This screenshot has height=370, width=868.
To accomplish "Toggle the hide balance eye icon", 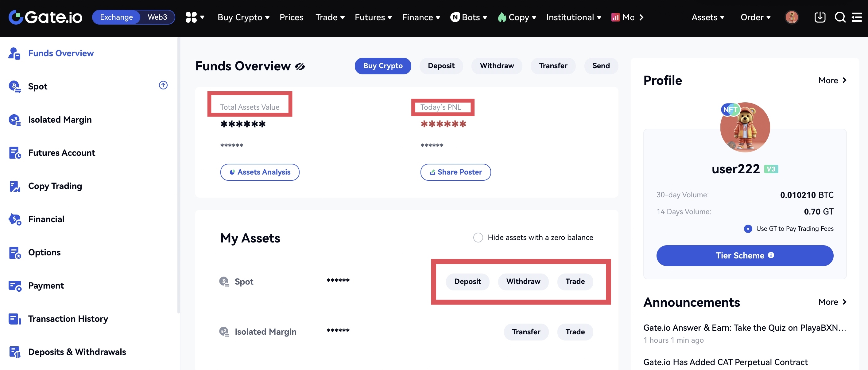I will tap(300, 66).
